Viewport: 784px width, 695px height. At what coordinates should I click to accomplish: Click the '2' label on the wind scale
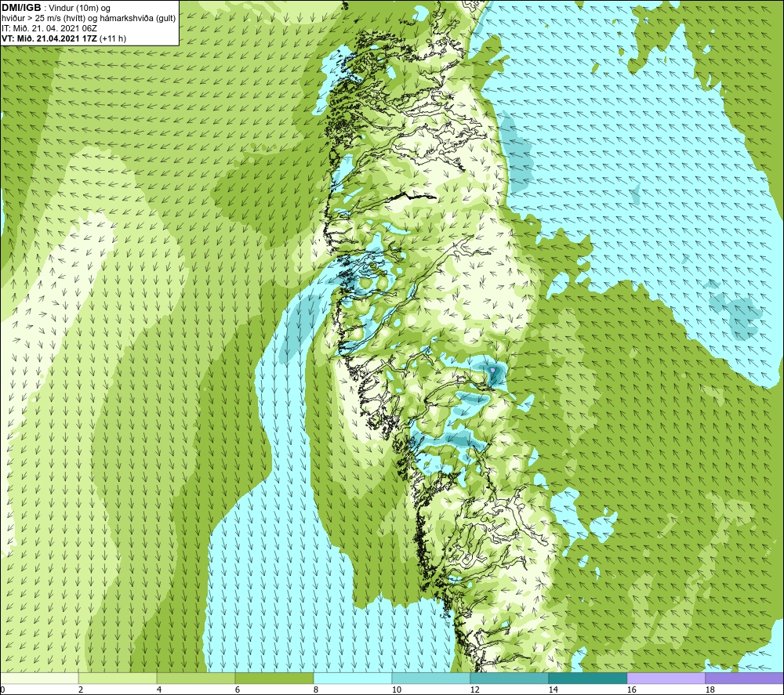point(81,690)
